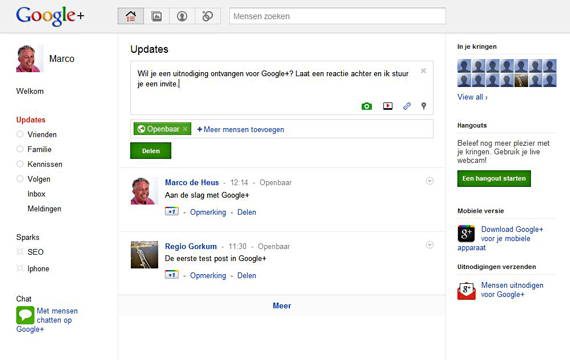Open the Home stream icon in top bar
Image resolution: width=570 pixels, height=360 pixels.
point(131,16)
